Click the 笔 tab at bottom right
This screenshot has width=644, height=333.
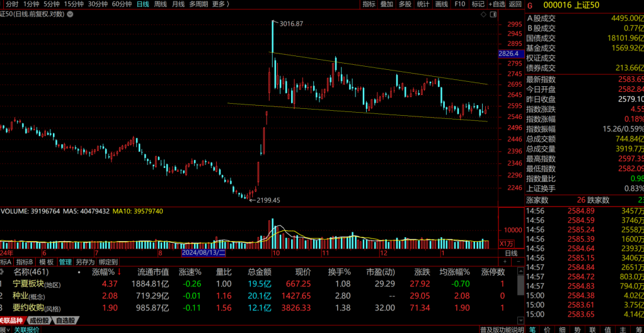click(x=532, y=329)
